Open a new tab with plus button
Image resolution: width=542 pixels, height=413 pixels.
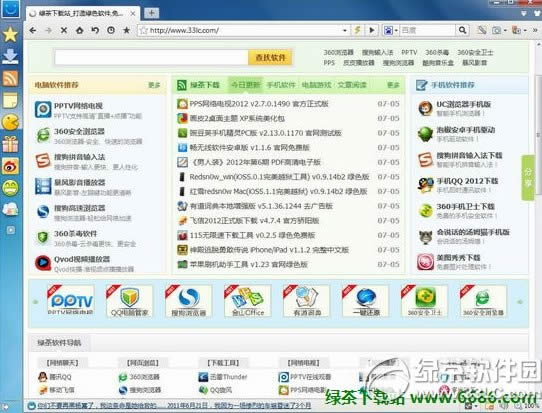pyautogui.click(x=151, y=13)
